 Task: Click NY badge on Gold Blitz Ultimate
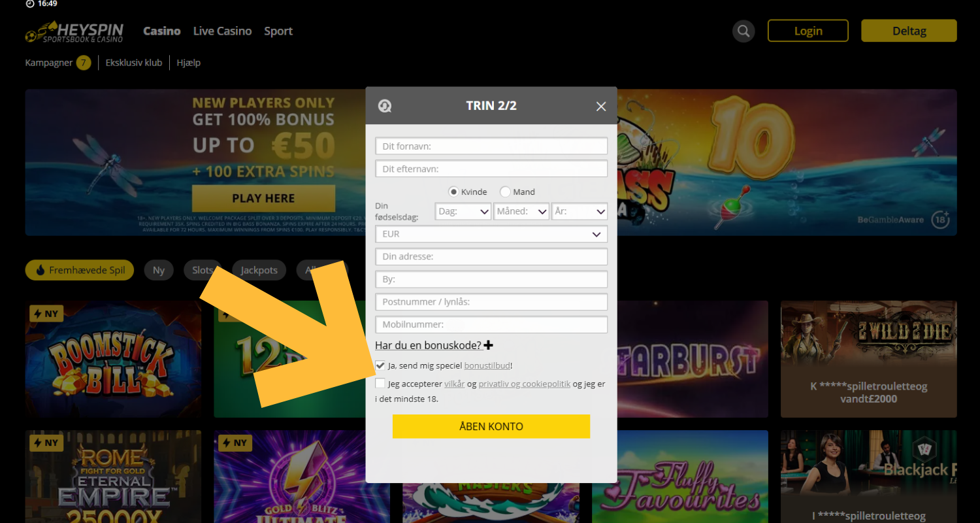click(x=235, y=443)
